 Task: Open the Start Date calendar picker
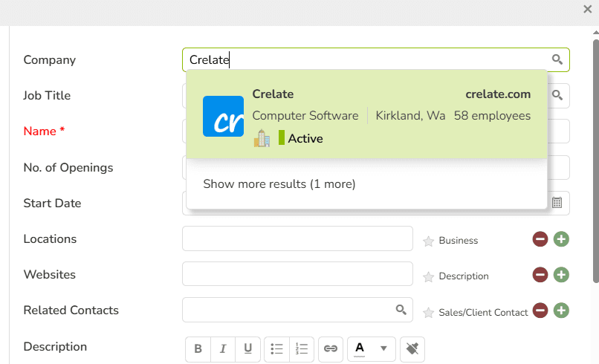pos(557,203)
